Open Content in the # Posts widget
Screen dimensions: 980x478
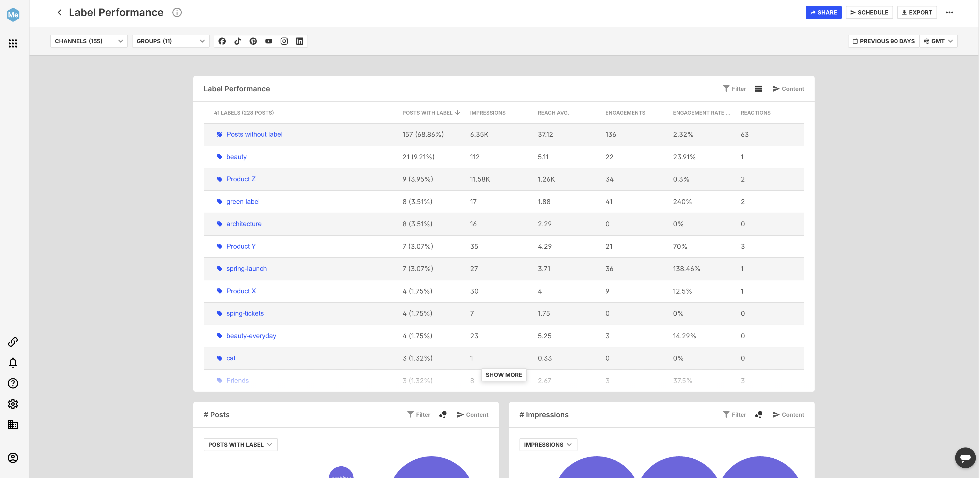point(472,414)
